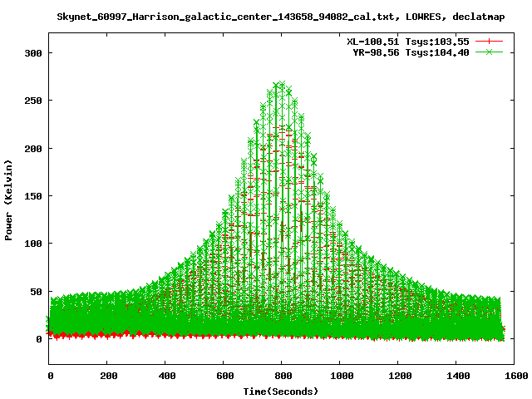Image resolution: width=532 pixels, height=399 pixels.
Task: Click the 150 tick label on y-axis
Action: click(32, 196)
